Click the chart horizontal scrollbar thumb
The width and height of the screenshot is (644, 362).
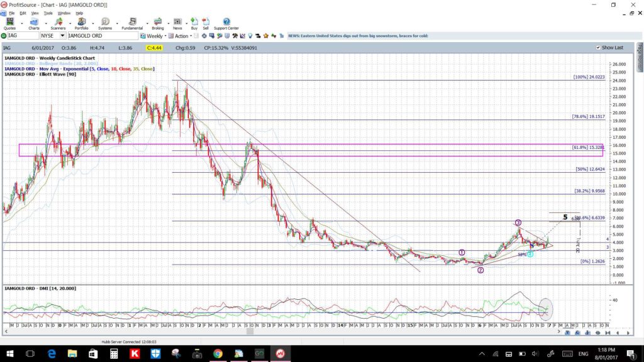250,332
